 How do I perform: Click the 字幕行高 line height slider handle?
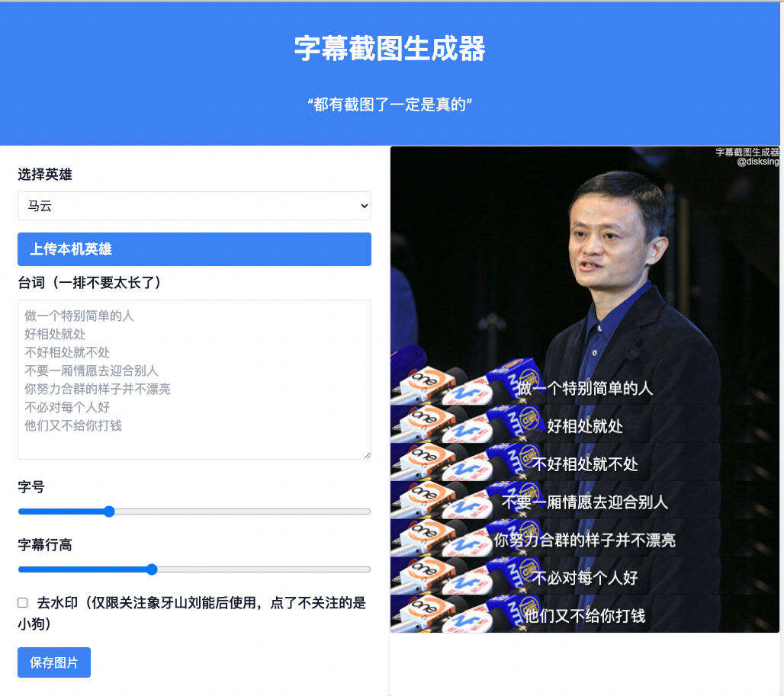(x=152, y=569)
